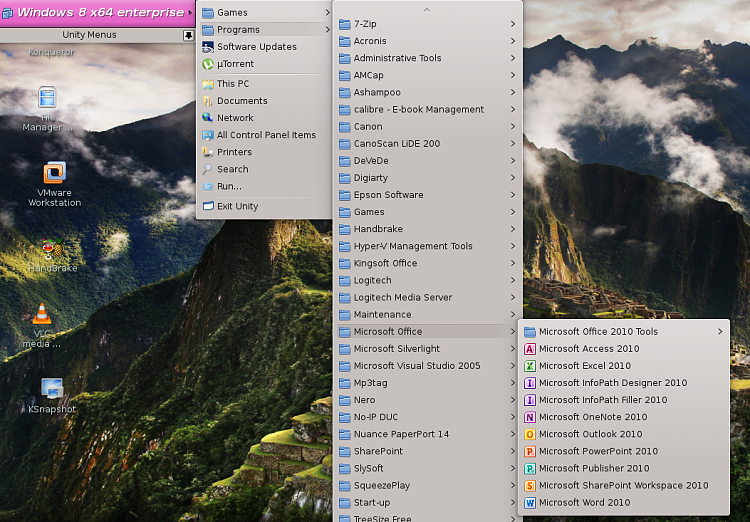
Task: Click the SharePoint folder entry
Action: coord(427,451)
